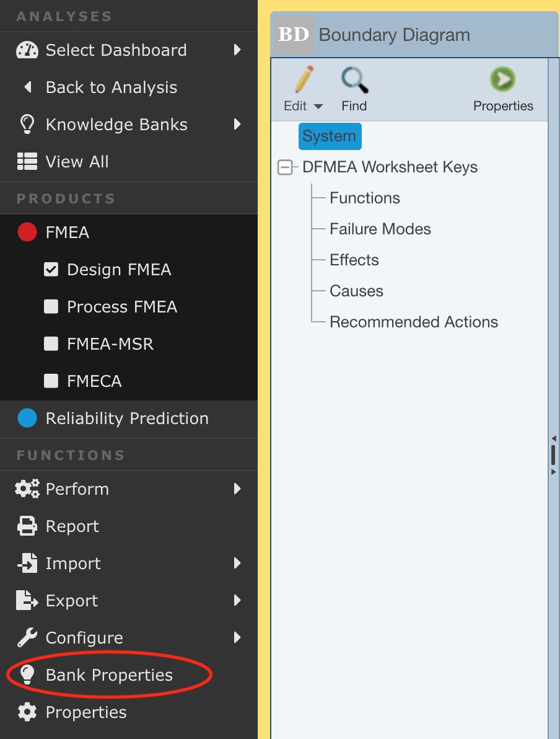Click the Knowledge Banks lightbulb icon
The image size is (560, 739).
click(27, 125)
